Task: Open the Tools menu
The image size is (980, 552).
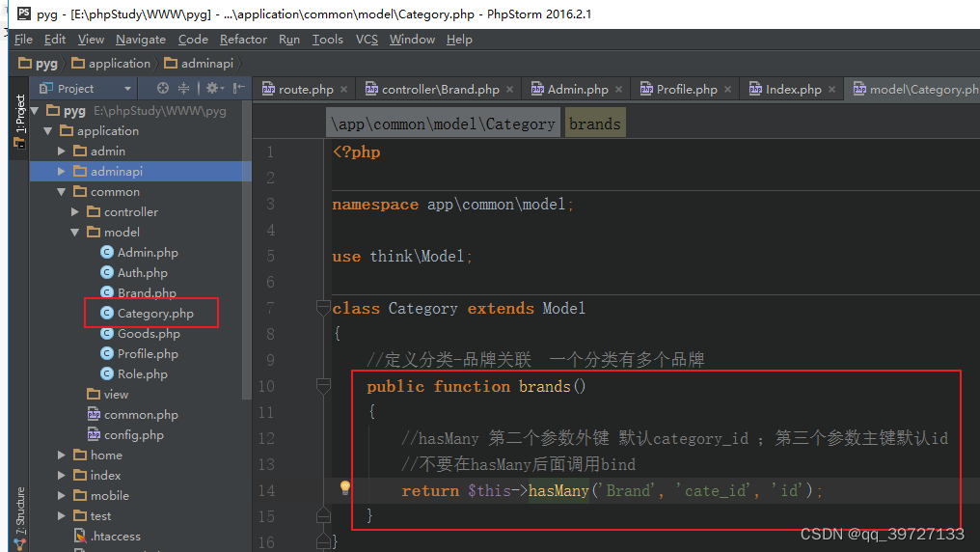Action: click(x=328, y=40)
